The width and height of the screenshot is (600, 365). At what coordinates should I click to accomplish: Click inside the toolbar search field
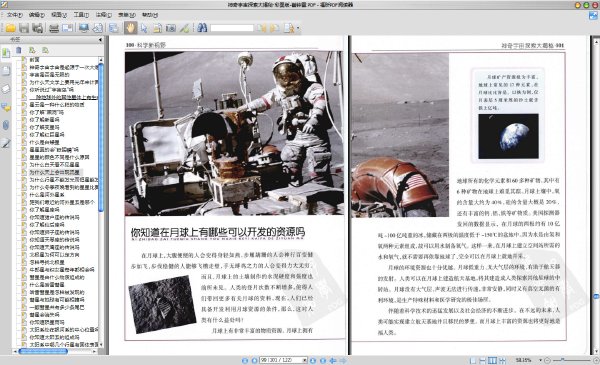(232, 28)
